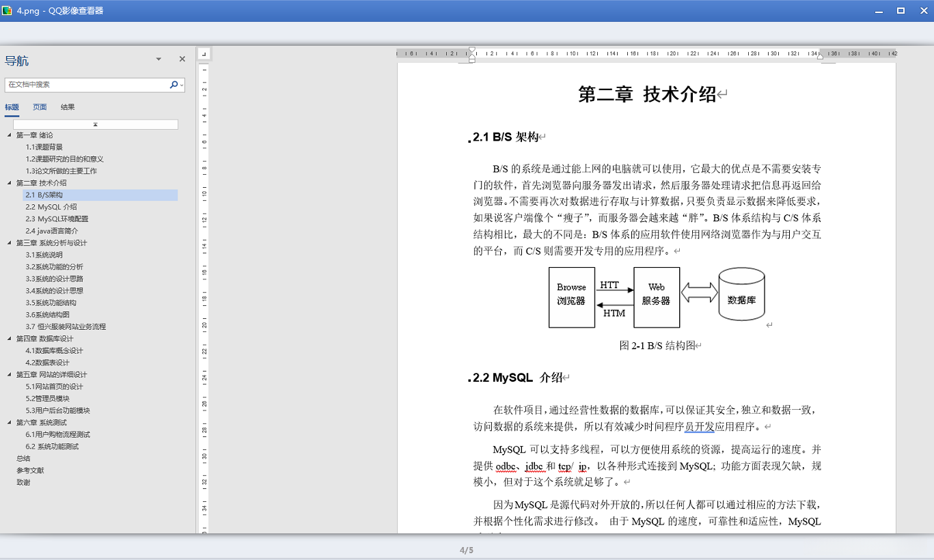Collapse the triangle beside 第一章 绪论

click(x=10, y=135)
